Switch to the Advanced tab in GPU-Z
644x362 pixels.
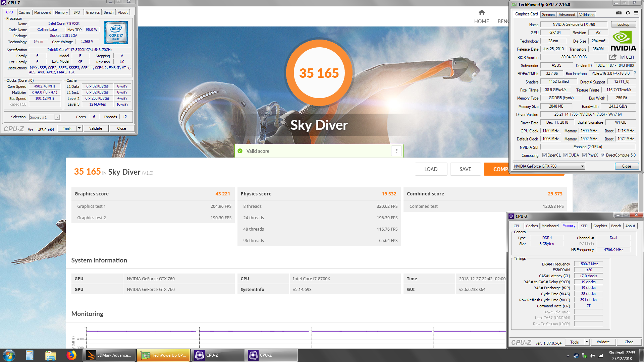point(567,15)
